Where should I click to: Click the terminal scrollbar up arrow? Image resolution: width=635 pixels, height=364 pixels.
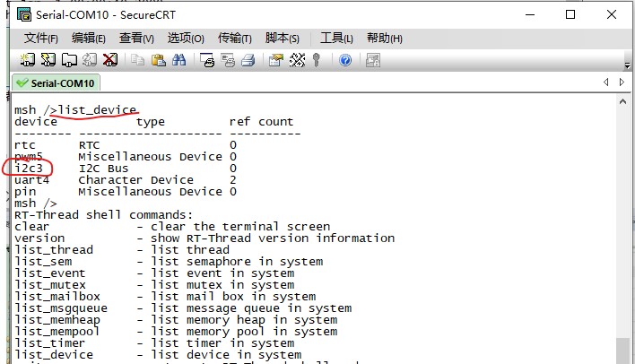(622, 101)
